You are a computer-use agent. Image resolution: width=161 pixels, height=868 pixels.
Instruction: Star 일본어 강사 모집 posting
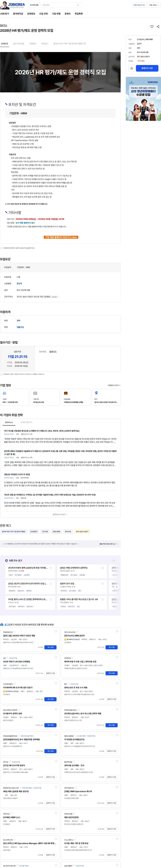coord(103,584)
